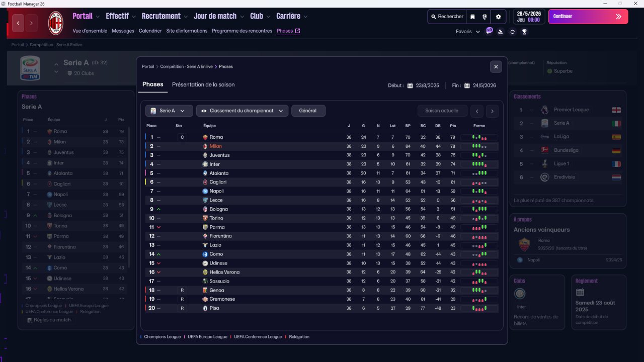
Task: Click the Pisa crest in the table
Action: click(x=205, y=308)
